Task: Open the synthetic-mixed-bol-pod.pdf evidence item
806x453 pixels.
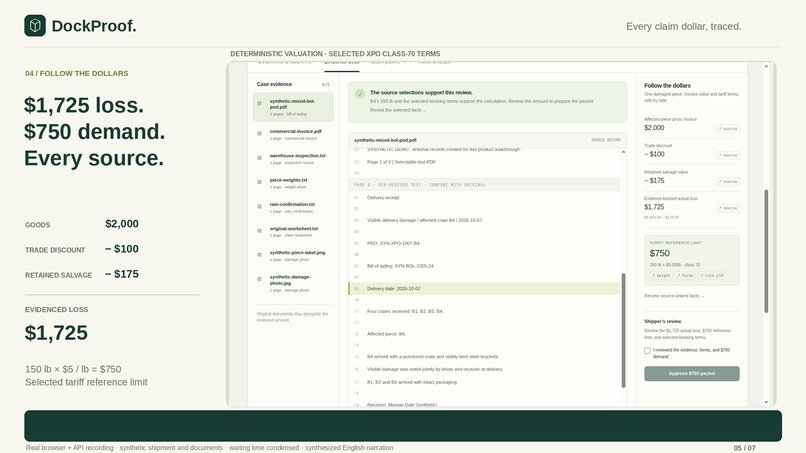Action: pyautogui.click(x=293, y=107)
